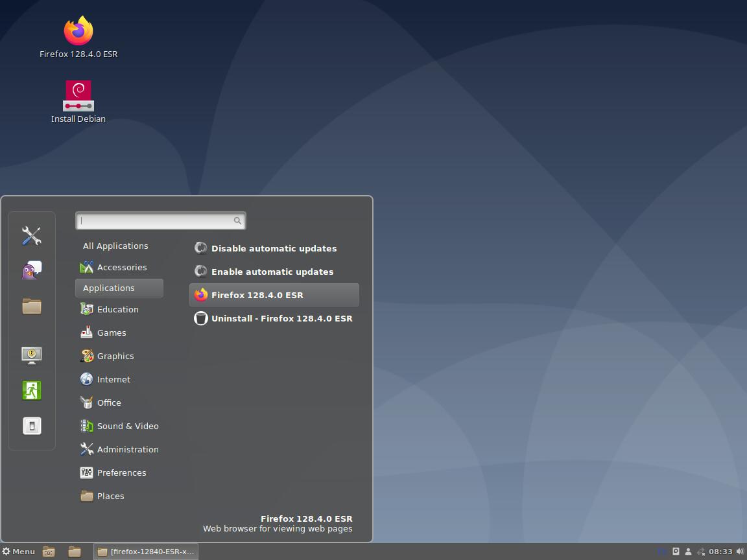The height and width of the screenshot is (560, 747).
Task: Click the user applet tray icon
Action: (x=688, y=552)
